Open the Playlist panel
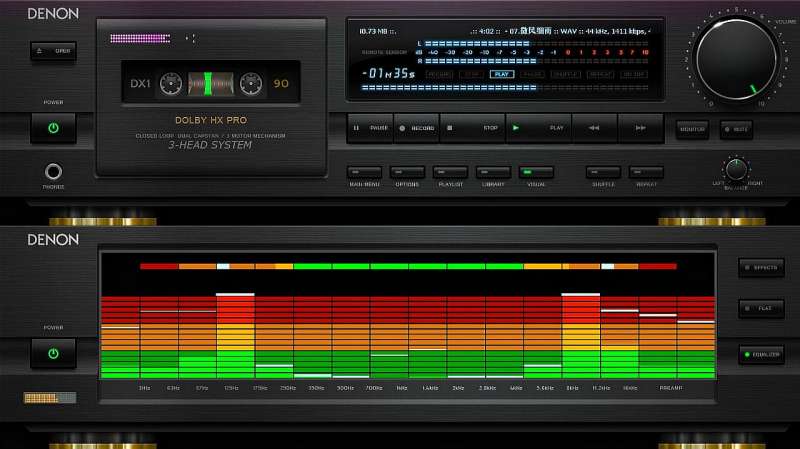 (450, 172)
